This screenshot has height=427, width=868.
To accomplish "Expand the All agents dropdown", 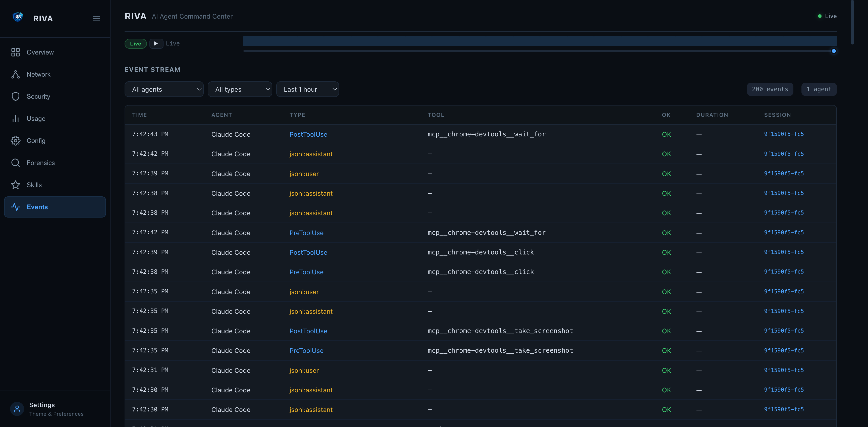I will 164,89.
